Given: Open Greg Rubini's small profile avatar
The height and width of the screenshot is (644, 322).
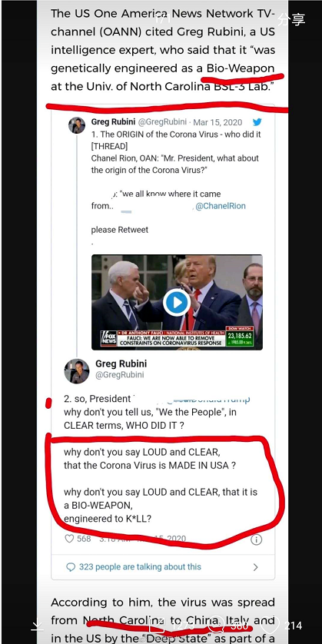Looking at the screenshot, I should [77, 125].
